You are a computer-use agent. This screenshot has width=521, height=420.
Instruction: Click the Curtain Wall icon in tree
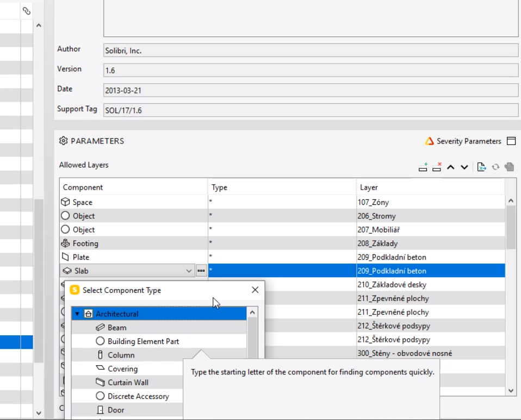100,382
